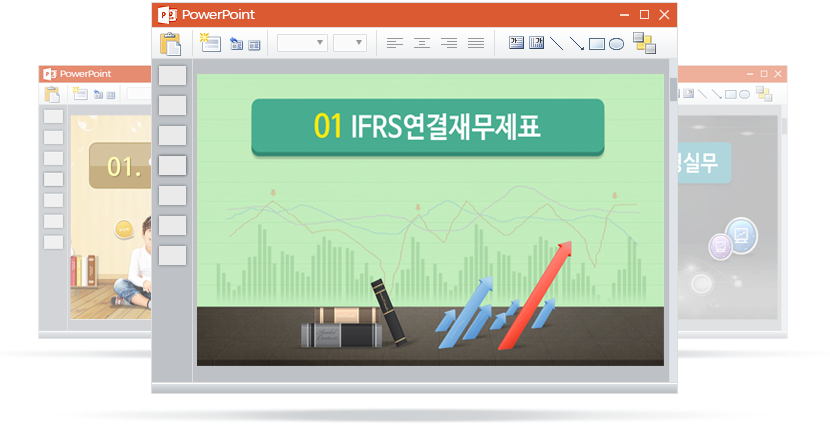This screenshot has height=440, width=830.
Task: Center-align text using the toolbar icon
Action: 422,43
